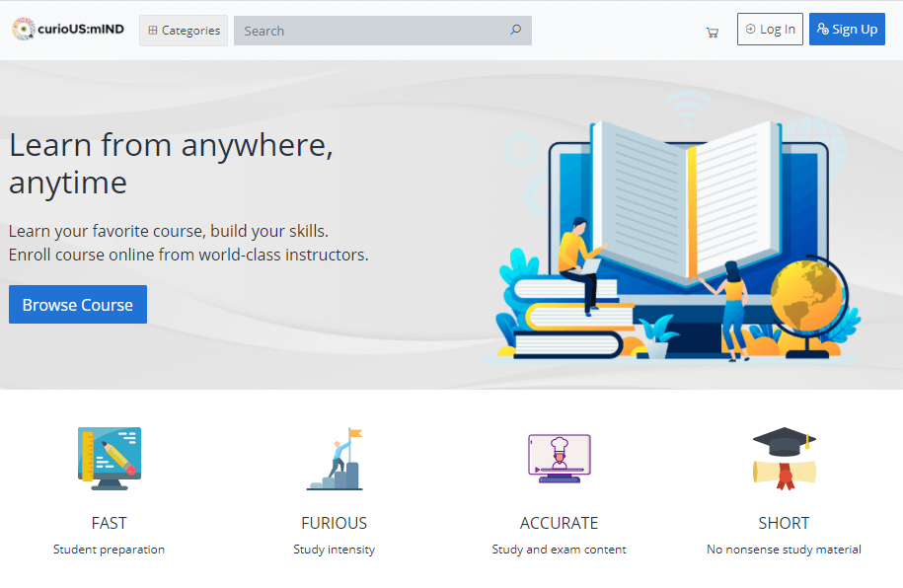Click the Sign Up button
Viewport: 903px width, 588px height.
pyautogui.click(x=847, y=30)
